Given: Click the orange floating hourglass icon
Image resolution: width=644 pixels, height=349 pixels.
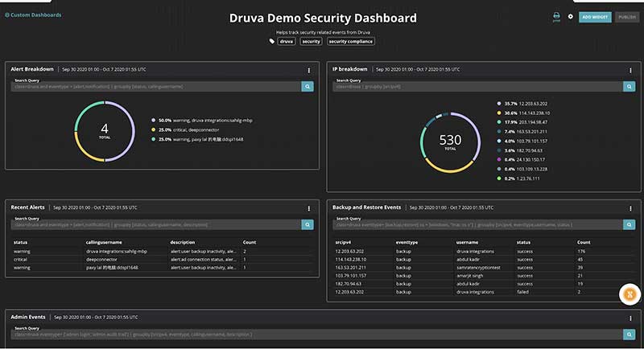Looking at the screenshot, I should tap(629, 294).
